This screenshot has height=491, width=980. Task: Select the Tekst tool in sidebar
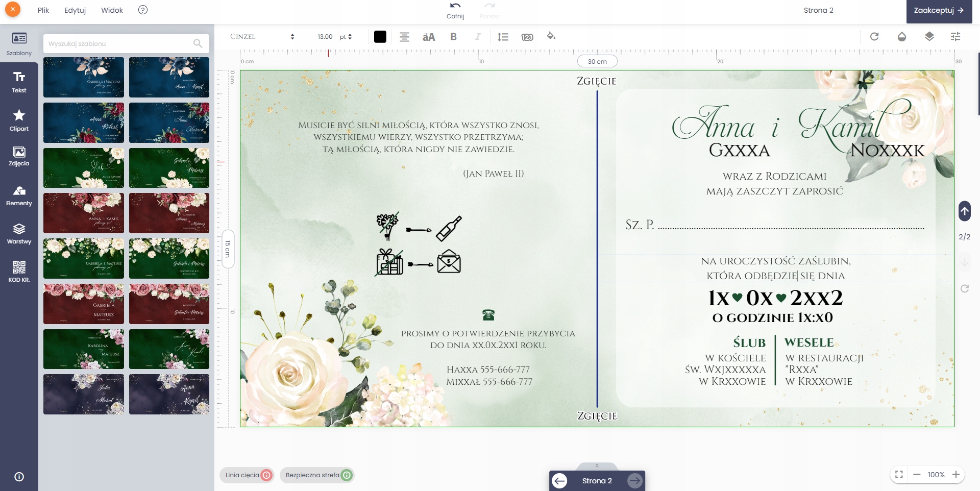[19, 82]
